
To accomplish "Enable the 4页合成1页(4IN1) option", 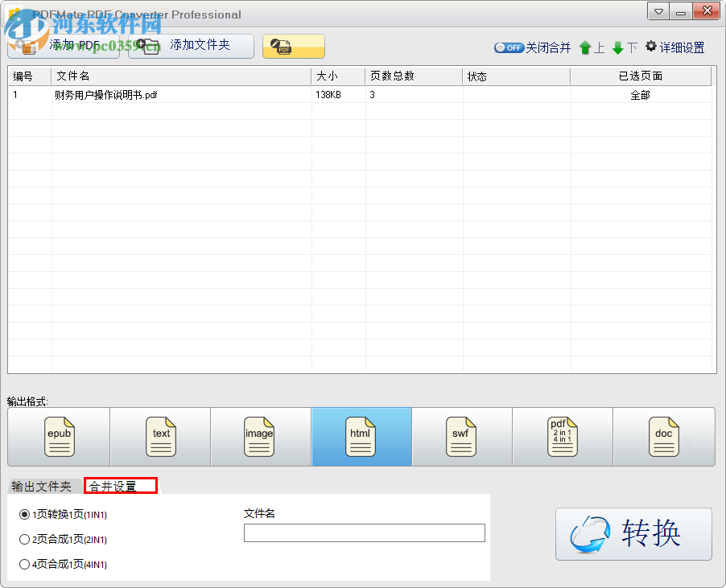I will [25, 565].
